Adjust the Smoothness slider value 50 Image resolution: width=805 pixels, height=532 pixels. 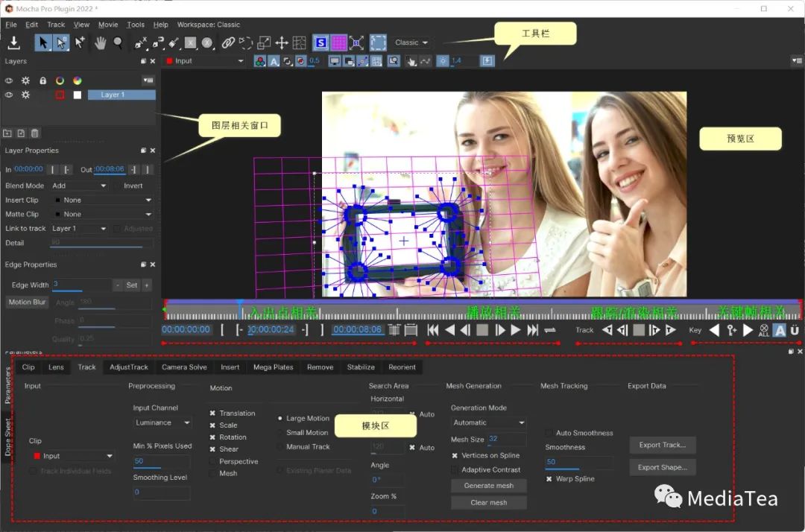coord(579,463)
